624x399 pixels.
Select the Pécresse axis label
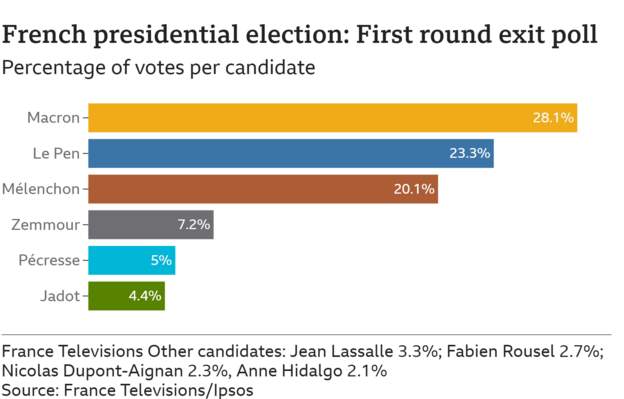click(x=49, y=261)
